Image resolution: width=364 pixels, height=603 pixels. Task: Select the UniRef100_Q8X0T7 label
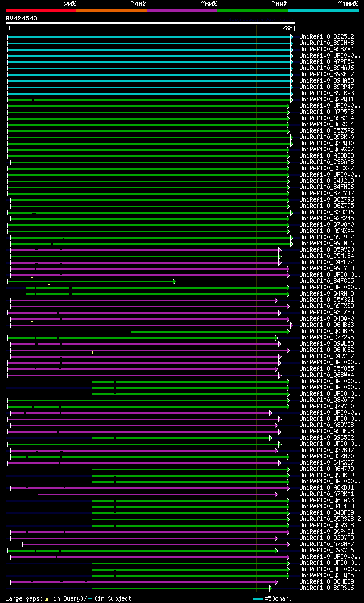point(327,400)
